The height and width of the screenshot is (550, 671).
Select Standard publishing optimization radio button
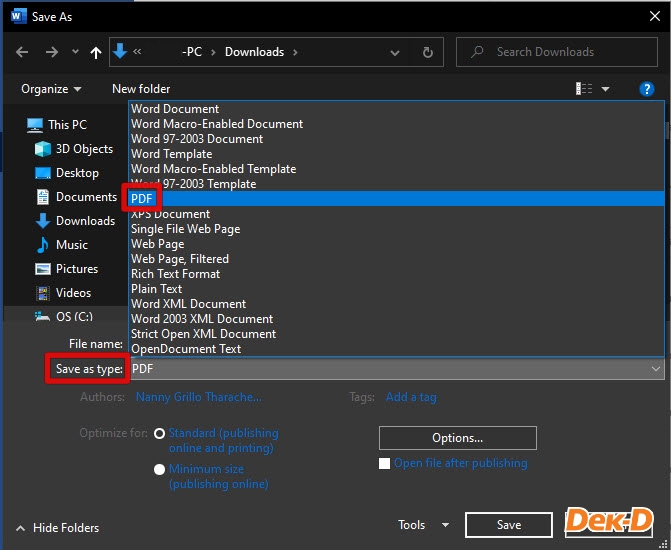[160, 434]
